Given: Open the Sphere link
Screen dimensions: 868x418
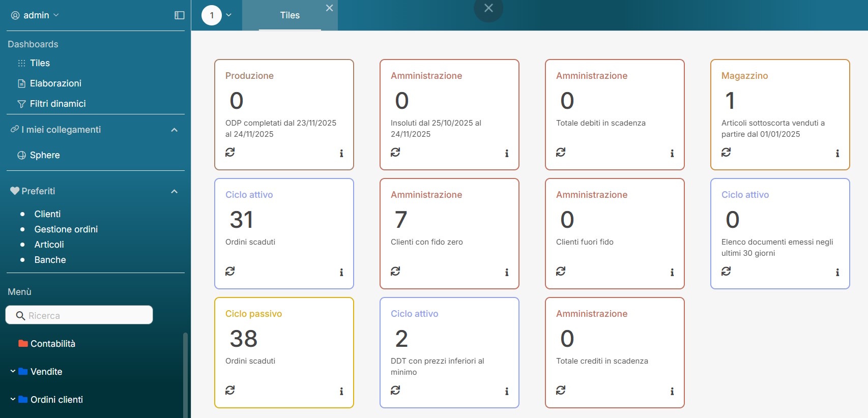Looking at the screenshot, I should (45, 155).
